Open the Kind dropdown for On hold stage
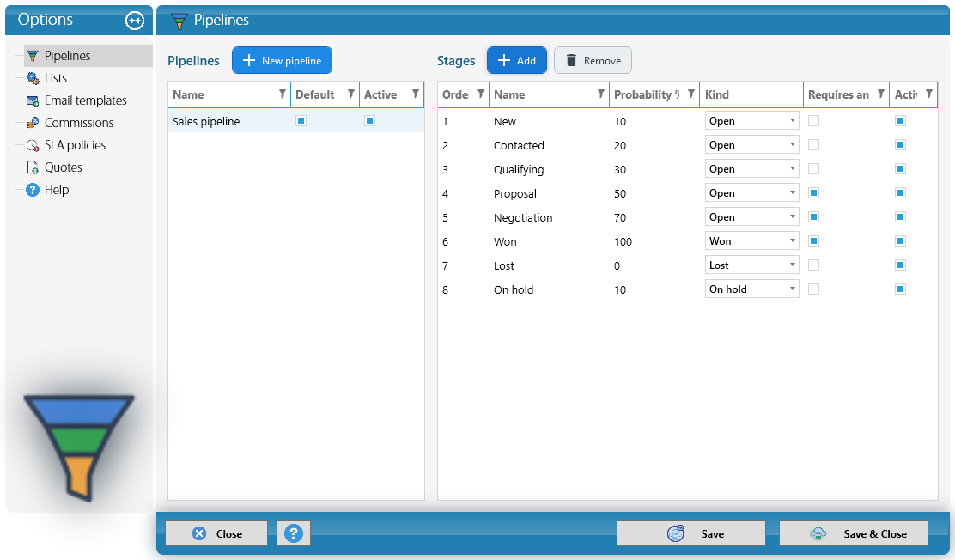 tap(751, 289)
